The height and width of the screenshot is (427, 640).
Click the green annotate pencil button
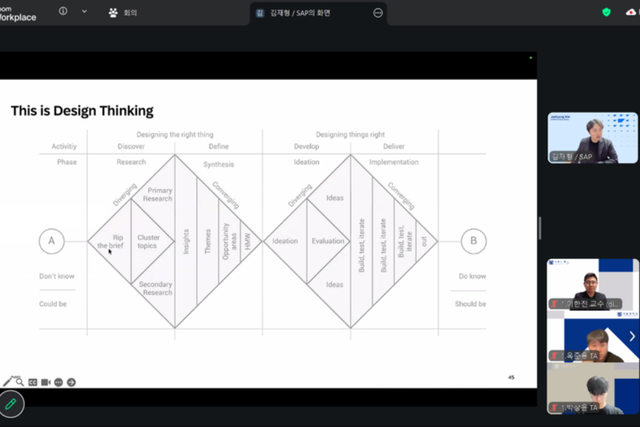click(x=11, y=404)
